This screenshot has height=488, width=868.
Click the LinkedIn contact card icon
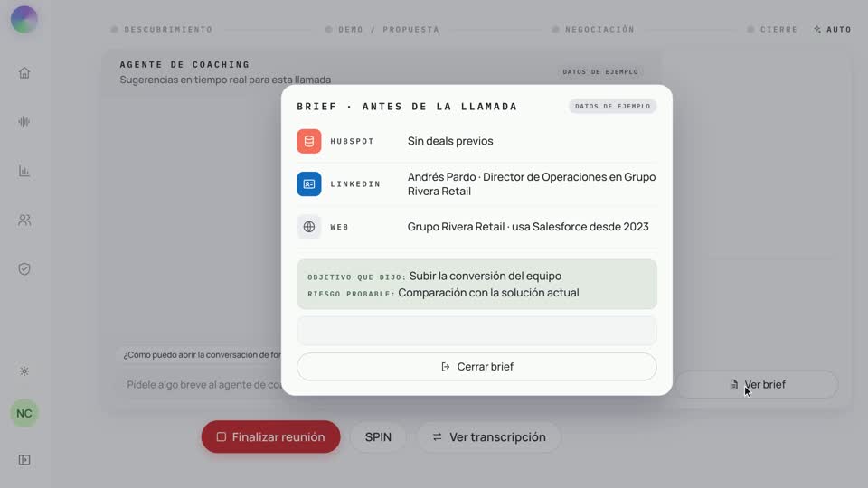coord(309,183)
